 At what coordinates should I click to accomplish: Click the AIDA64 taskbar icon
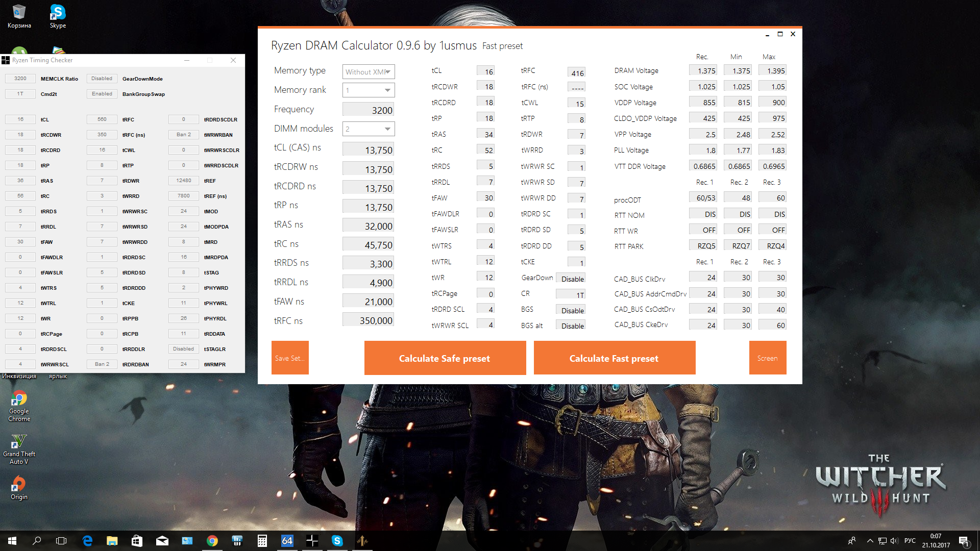click(x=287, y=541)
